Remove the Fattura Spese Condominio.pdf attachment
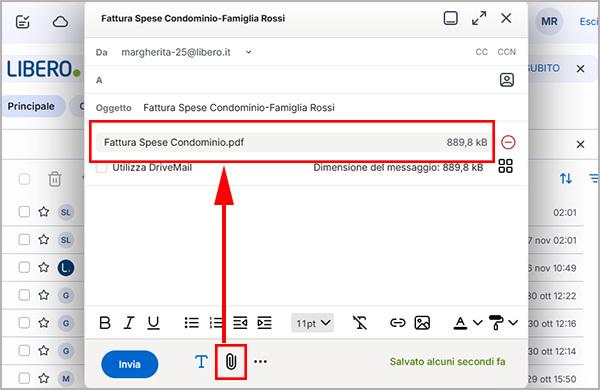This screenshot has height=390, width=600. (x=508, y=142)
